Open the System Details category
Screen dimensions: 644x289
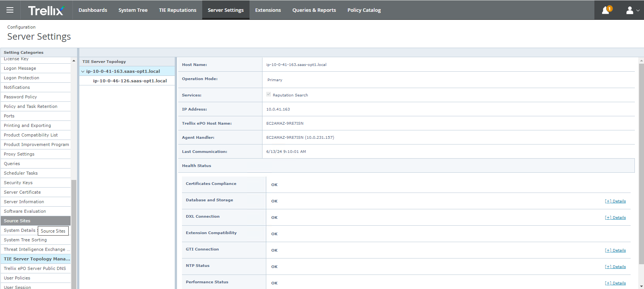point(19,230)
